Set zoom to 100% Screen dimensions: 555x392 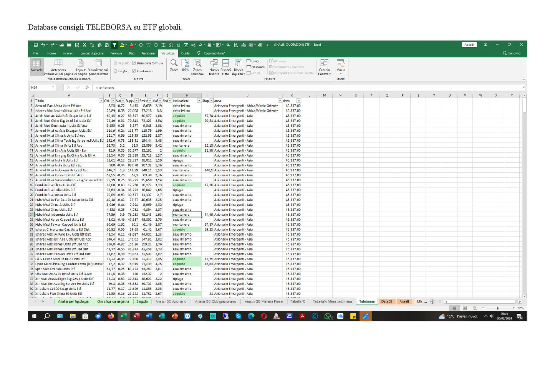point(185,65)
